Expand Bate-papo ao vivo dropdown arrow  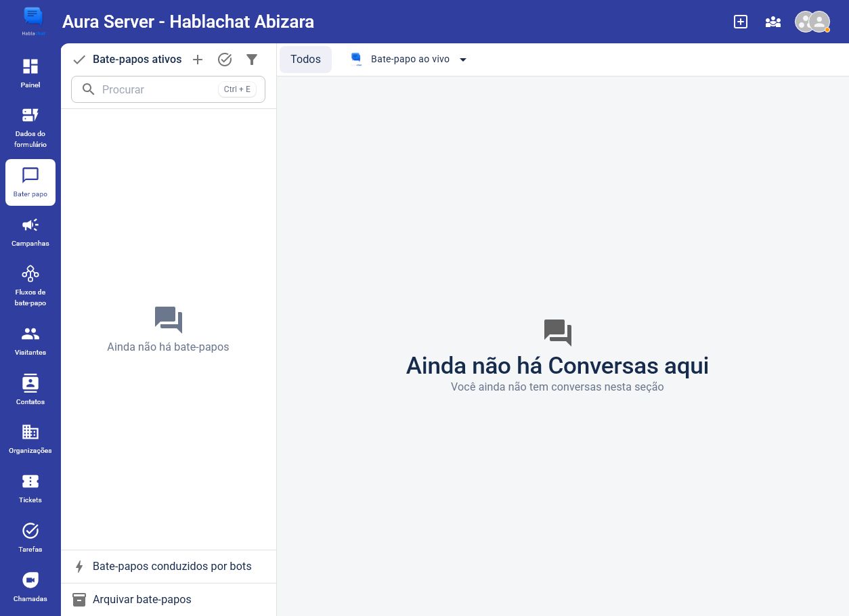point(463,60)
